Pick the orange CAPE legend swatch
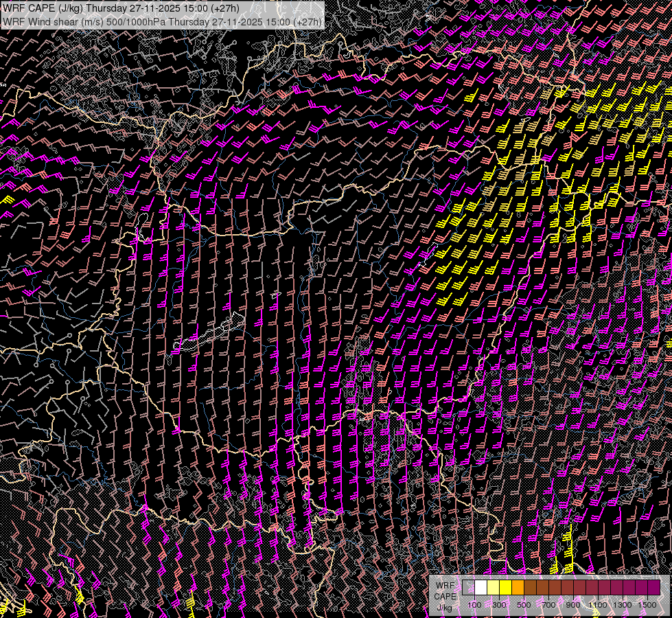The height and width of the screenshot is (618, 672). pos(518,588)
